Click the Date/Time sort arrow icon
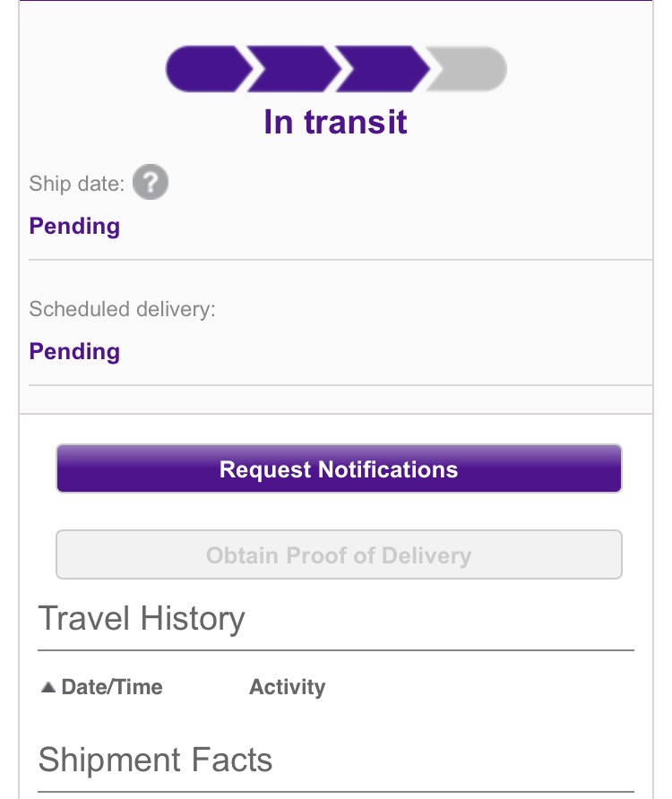Viewport: 672px width, 799px height. [x=48, y=687]
